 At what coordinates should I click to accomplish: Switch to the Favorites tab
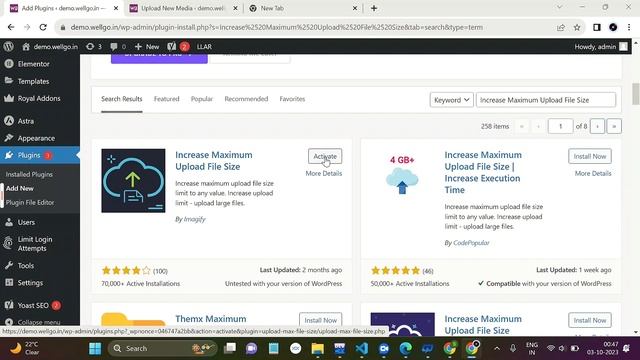tap(292, 99)
